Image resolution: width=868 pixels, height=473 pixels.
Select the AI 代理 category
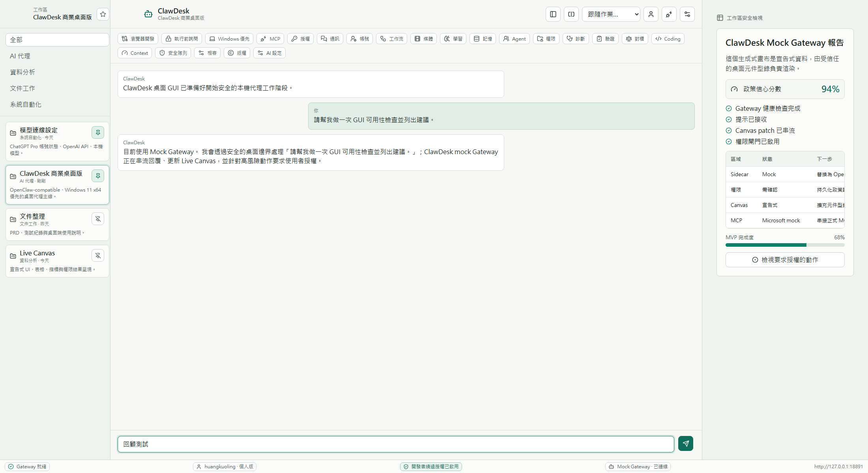[57, 56]
